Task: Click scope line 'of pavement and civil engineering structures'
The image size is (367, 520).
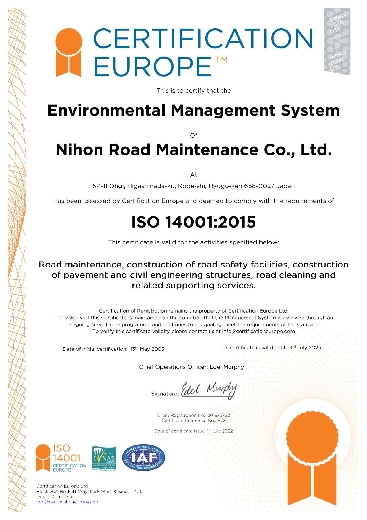Action: pyautogui.click(x=193, y=275)
